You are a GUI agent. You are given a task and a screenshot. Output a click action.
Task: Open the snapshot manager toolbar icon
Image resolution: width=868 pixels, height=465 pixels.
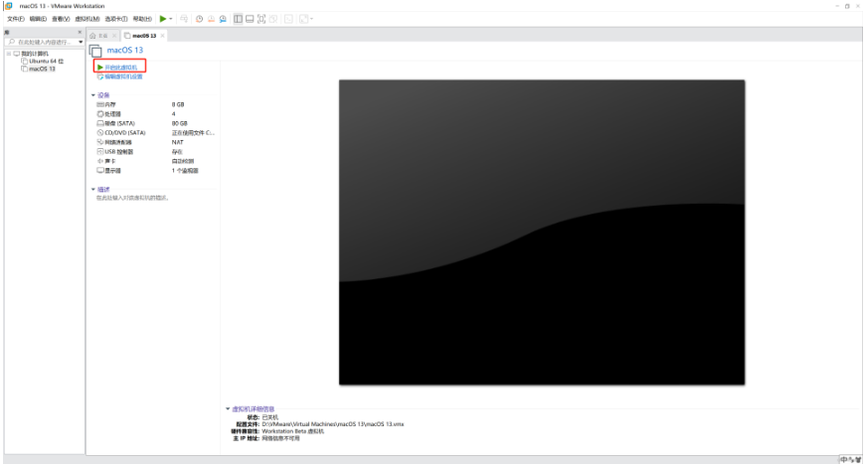(223, 19)
